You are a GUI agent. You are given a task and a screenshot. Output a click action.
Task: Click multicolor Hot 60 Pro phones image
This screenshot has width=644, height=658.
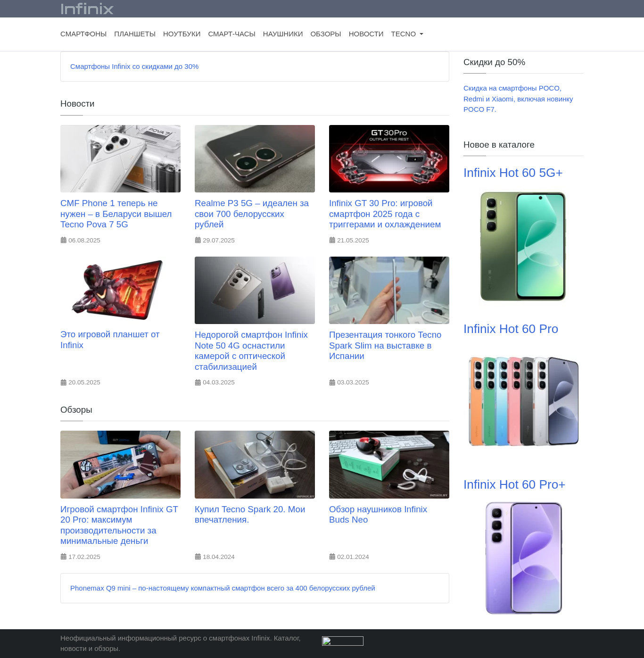523,402
